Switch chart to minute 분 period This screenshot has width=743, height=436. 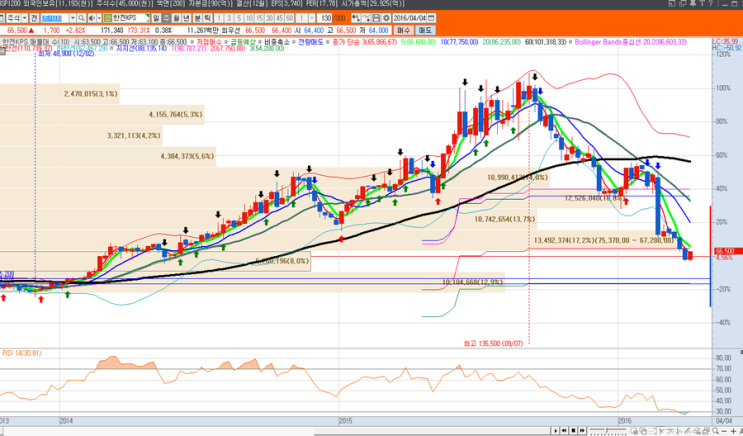(x=198, y=18)
